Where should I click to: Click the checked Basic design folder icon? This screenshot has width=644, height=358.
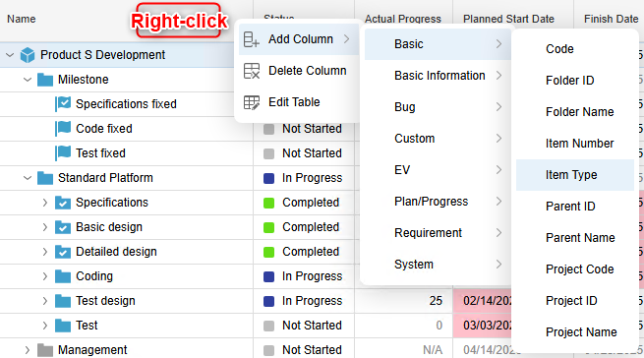63,227
